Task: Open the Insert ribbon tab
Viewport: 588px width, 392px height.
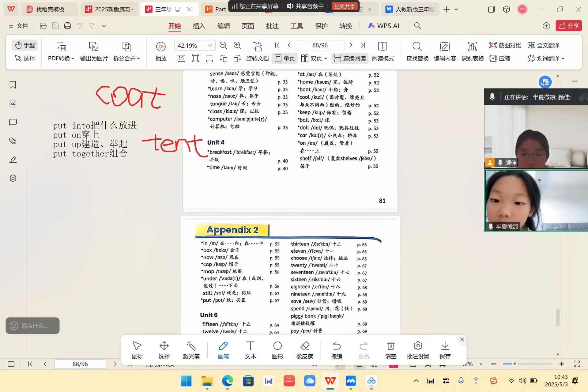Action: pyautogui.click(x=199, y=26)
